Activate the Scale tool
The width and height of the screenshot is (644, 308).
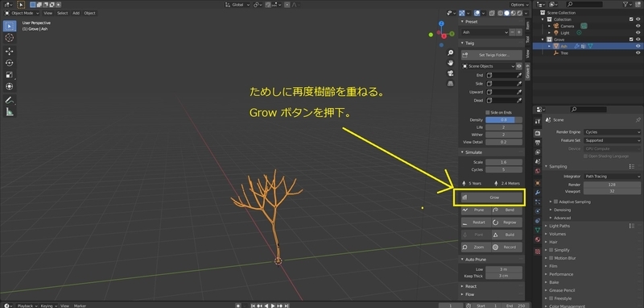point(9,75)
